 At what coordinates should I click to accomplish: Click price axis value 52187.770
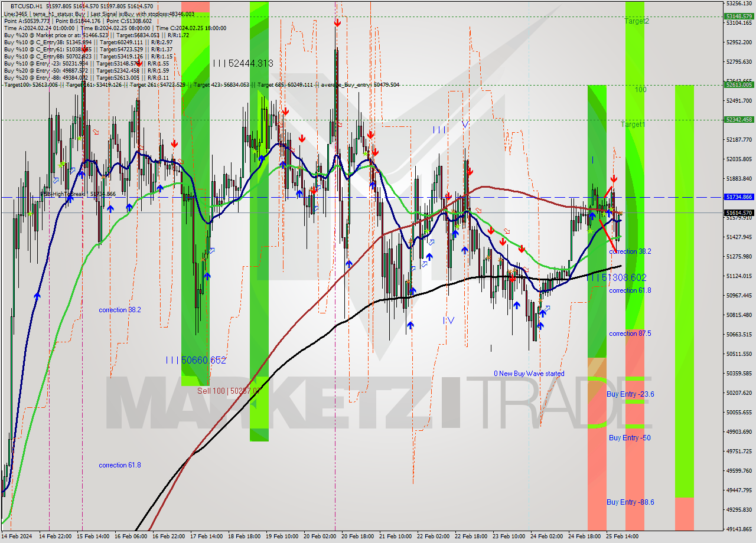pos(739,140)
